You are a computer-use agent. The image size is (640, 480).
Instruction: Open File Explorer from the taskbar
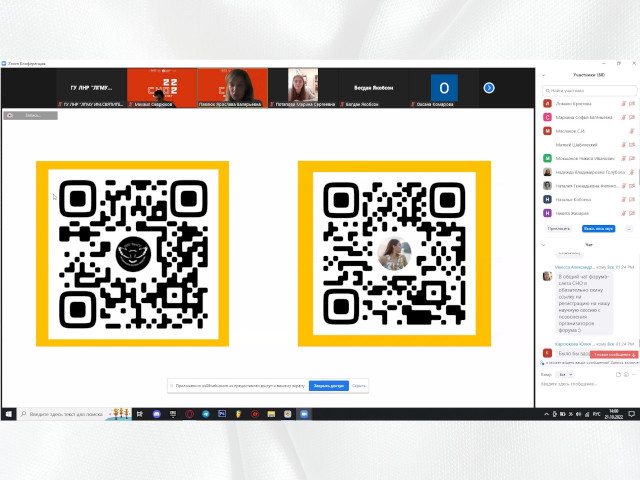(x=271, y=414)
